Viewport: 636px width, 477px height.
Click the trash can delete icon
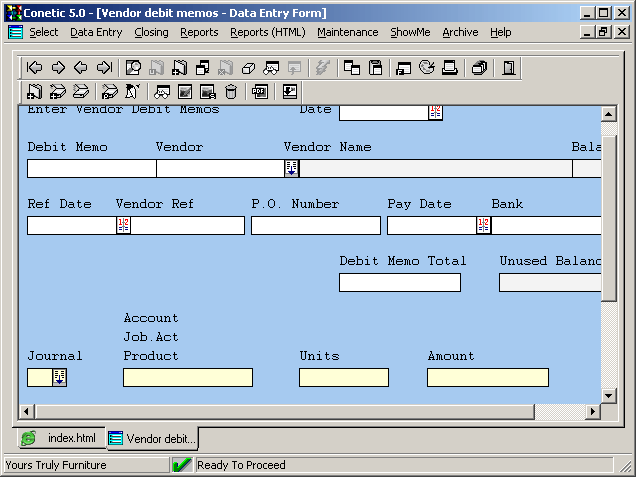click(231, 92)
